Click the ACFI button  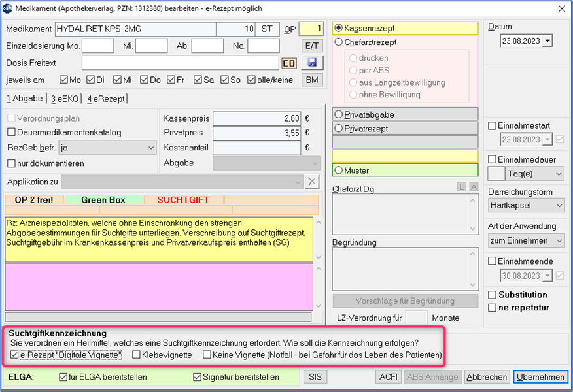(388, 377)
